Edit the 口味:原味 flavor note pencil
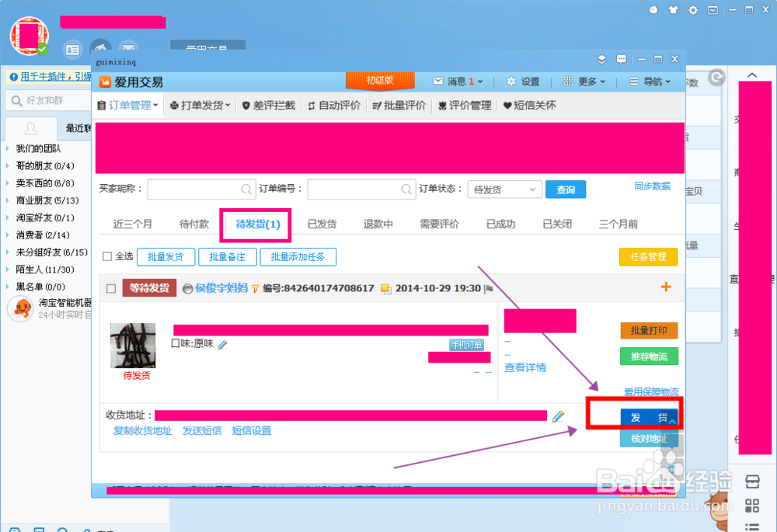This screenshot has height=532, width=777. point(222,344)
